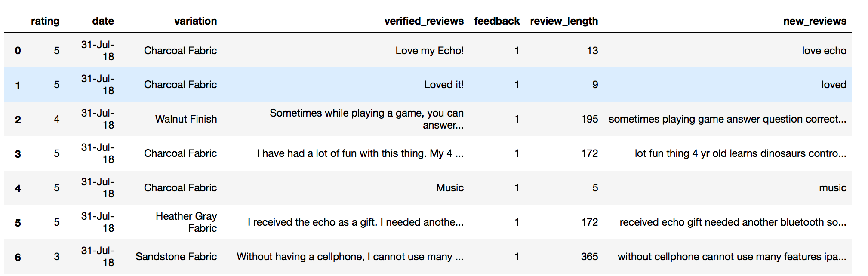Click the review length value 195
The height and width of the screenshot is (276, 868).
tap(589, 119)
